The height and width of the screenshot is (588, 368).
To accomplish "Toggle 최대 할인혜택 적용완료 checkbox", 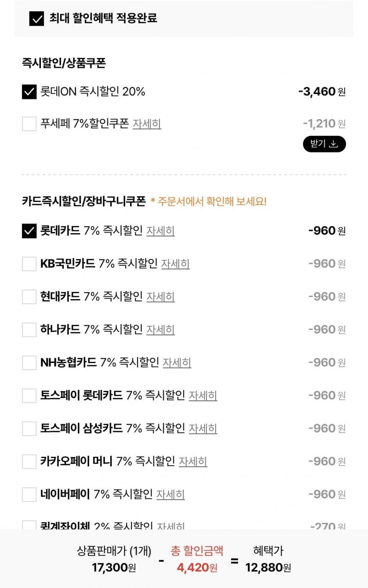I will click(x=36, y=18).
